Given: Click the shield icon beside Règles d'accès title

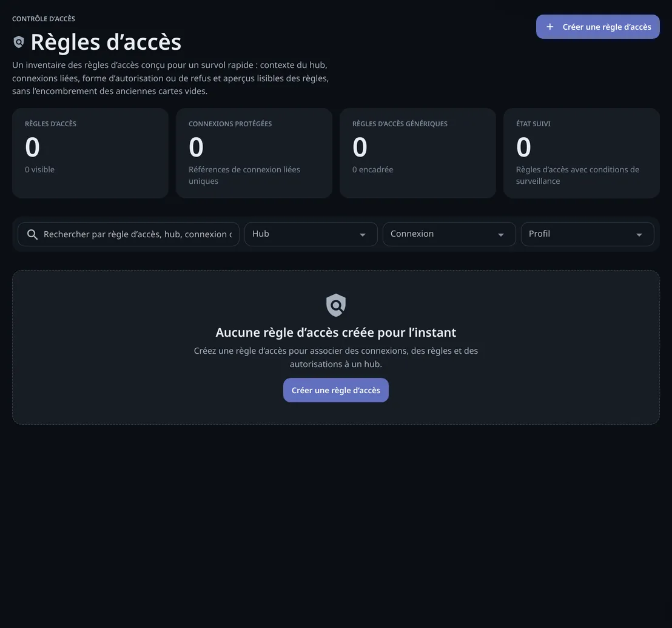Looking at the screenshot, I should click(x=18, y=42).
